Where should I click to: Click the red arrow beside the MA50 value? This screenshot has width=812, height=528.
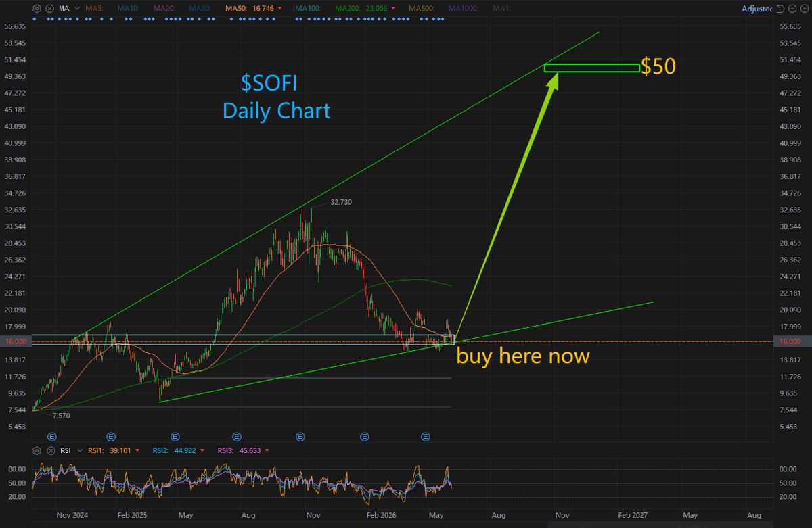279,9
